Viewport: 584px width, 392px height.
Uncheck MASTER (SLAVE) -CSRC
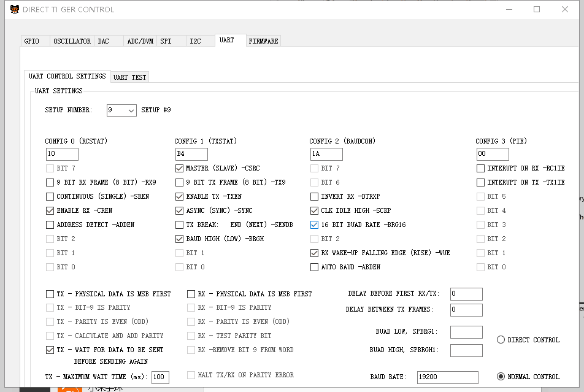click(x=180, y=169)
